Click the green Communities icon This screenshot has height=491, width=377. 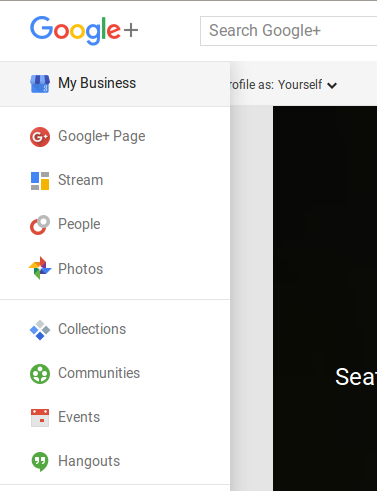(x=40, y=374)
